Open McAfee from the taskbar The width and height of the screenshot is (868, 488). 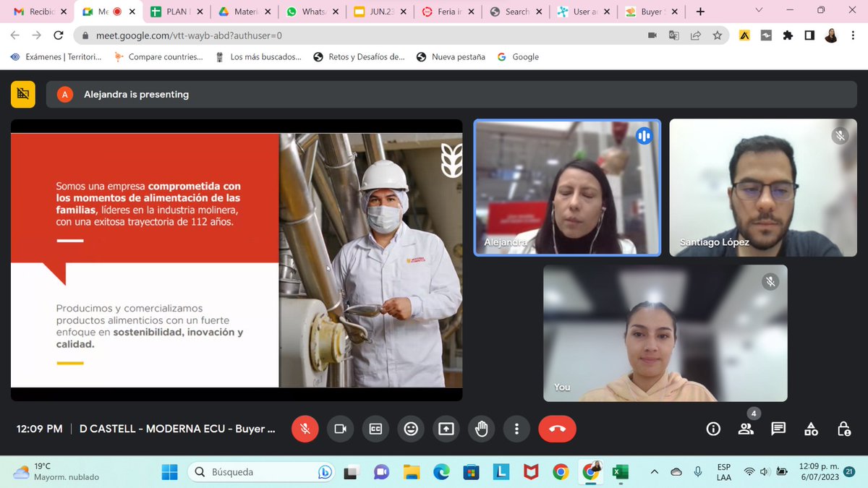(531, 472)
